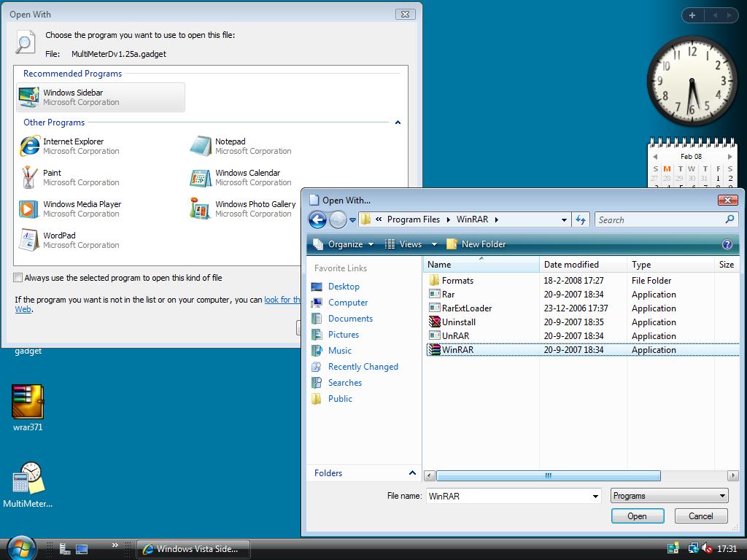
Task: Click the Open button
Action: pyautogui.click(x=638, y=516)
